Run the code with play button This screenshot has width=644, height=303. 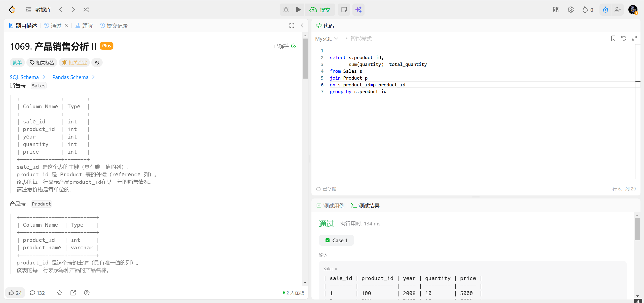click(x=298, y=10)
